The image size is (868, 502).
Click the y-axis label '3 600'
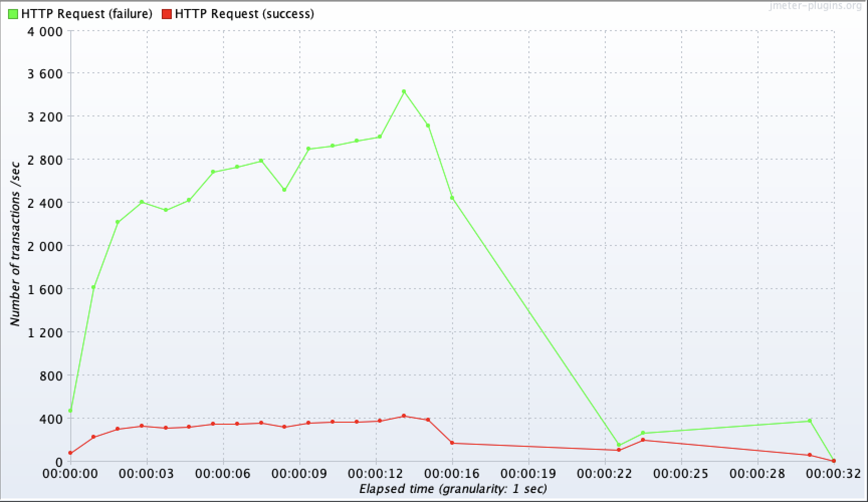[x=44, y=74]
